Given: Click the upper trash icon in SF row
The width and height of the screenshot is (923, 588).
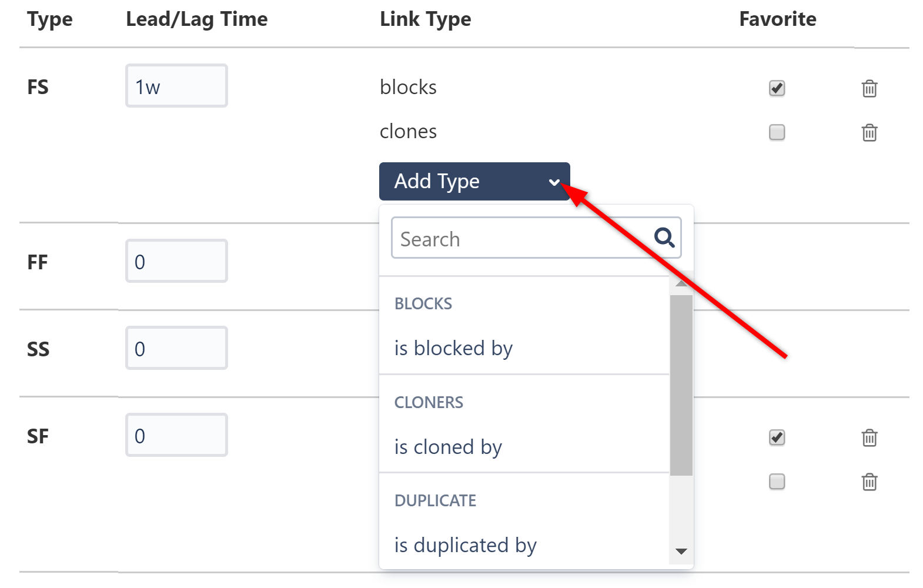Looking at the screenshot, I should pos(870,437).
